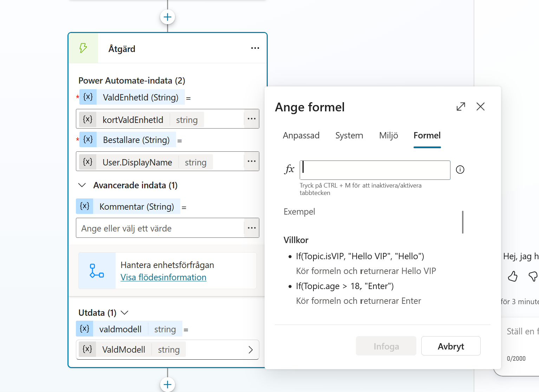Screen dimensions: 539x392
Task: Switch to the System tab
Action: (349, 136)
